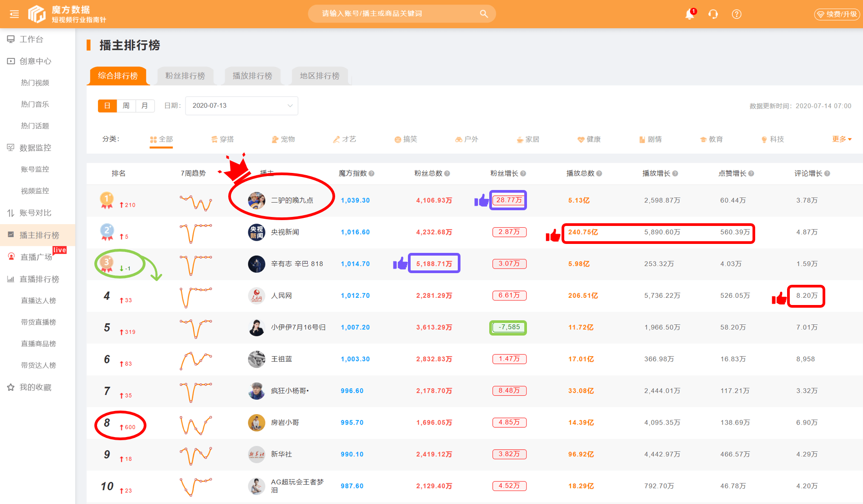863x504 pixels.
Task: Filter by 宠物 category
Action: tap(283, 139)
